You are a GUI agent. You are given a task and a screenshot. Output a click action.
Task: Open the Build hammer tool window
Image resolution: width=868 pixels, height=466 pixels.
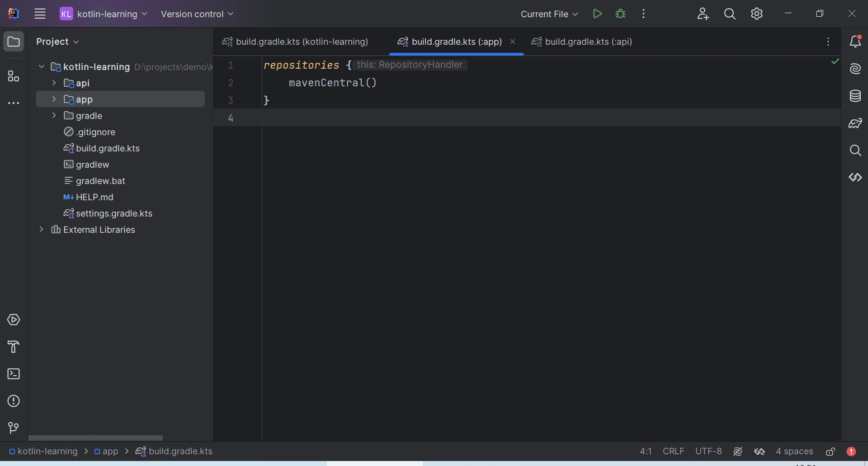tap(14, 347)
